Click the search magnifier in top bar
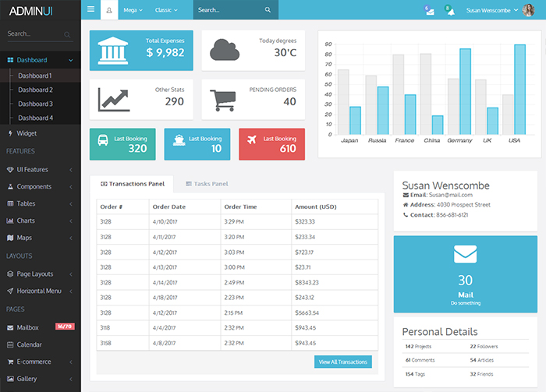Screen dimensions: 546x392 coord(268,10)
